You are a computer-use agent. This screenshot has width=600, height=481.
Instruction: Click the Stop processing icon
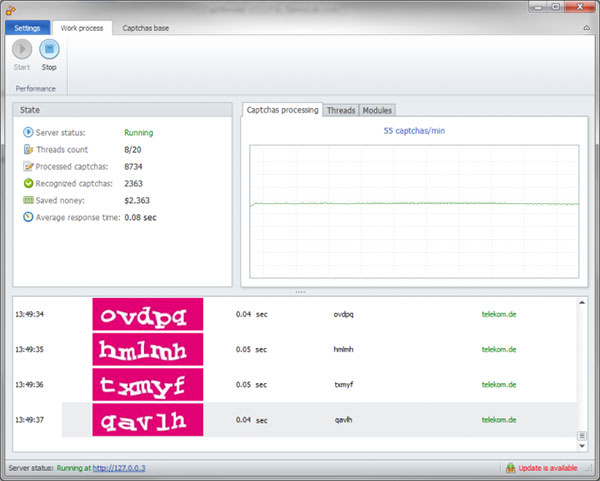[x=49, y=50]
